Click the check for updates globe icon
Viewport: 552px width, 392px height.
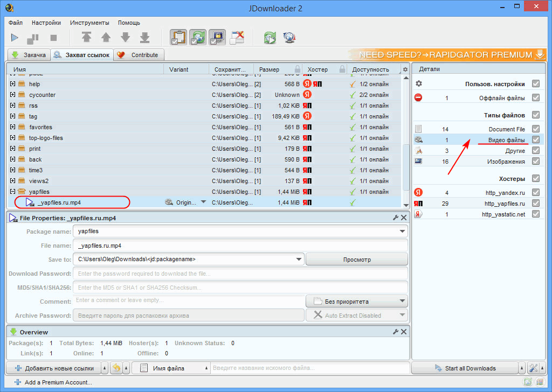click(x=289, y=37)
